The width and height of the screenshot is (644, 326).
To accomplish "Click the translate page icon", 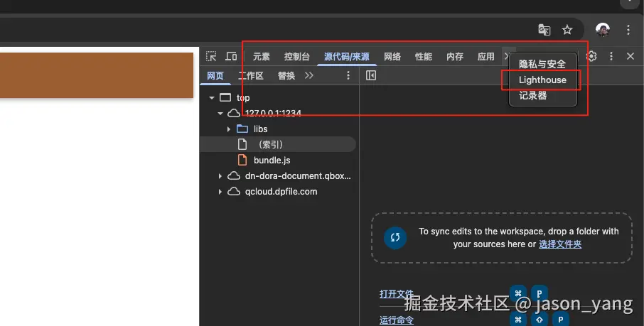I will tap(544, 30).
